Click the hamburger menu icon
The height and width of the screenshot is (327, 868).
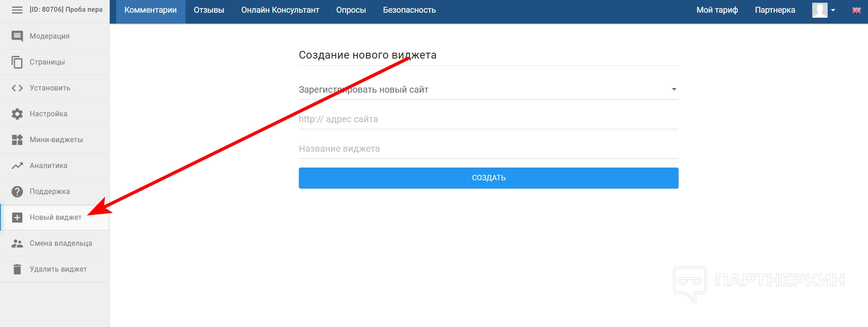pyautogui.click(x=17, y=10)
